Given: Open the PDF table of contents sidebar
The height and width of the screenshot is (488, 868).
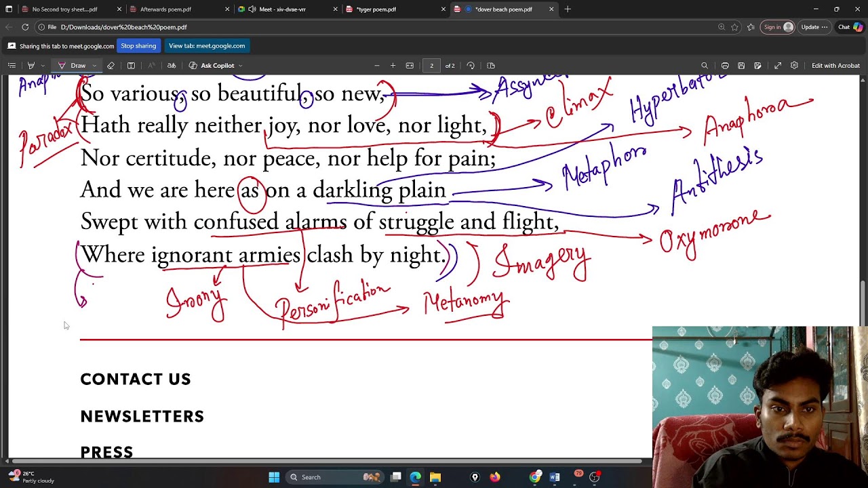Looking at the screenshot, I should [x=12, y=66].
